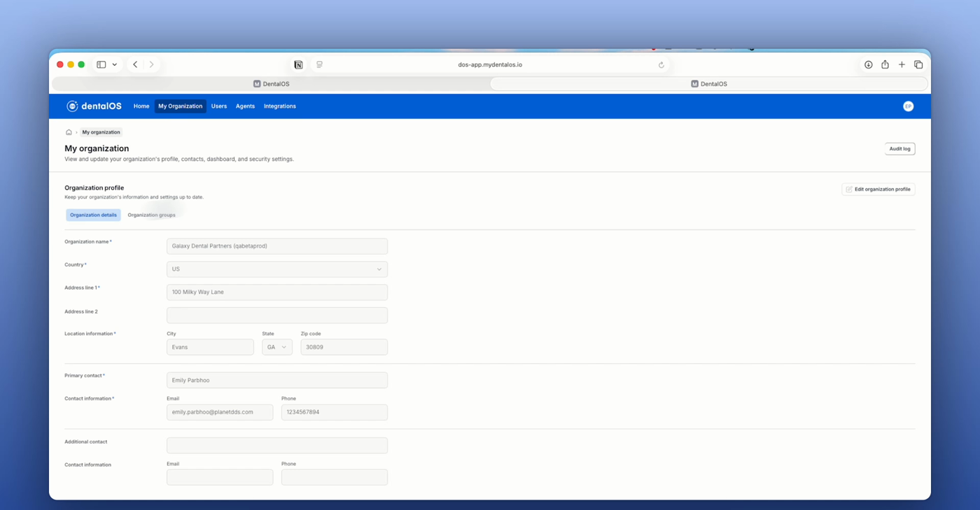Click the Audit log button

tap(899, 149)
